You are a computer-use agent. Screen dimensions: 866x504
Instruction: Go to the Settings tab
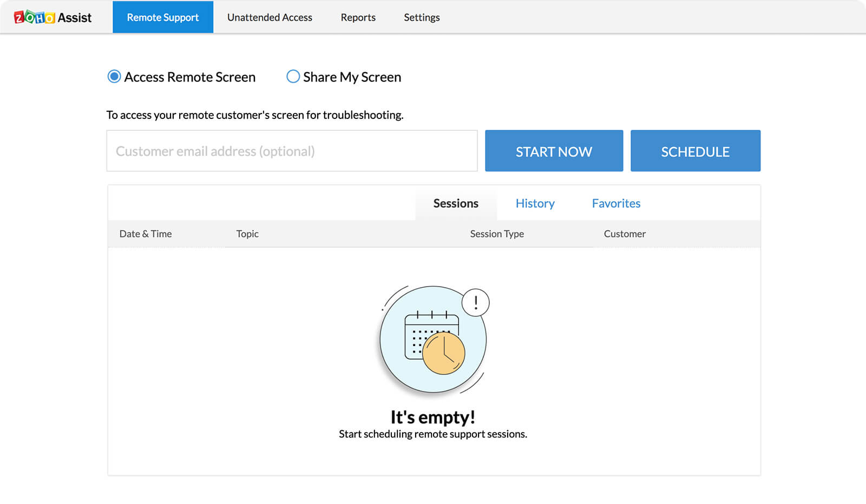(422, 17)
